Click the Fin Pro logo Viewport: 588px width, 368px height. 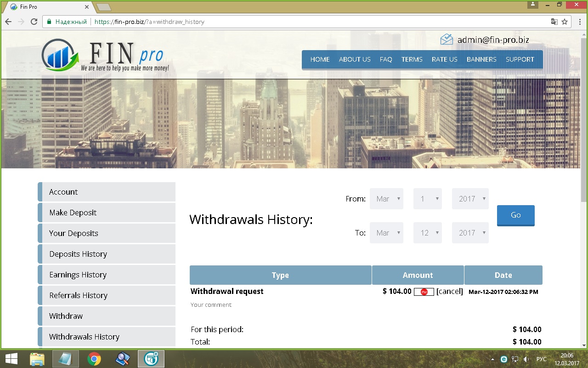(x=105, y=56)
